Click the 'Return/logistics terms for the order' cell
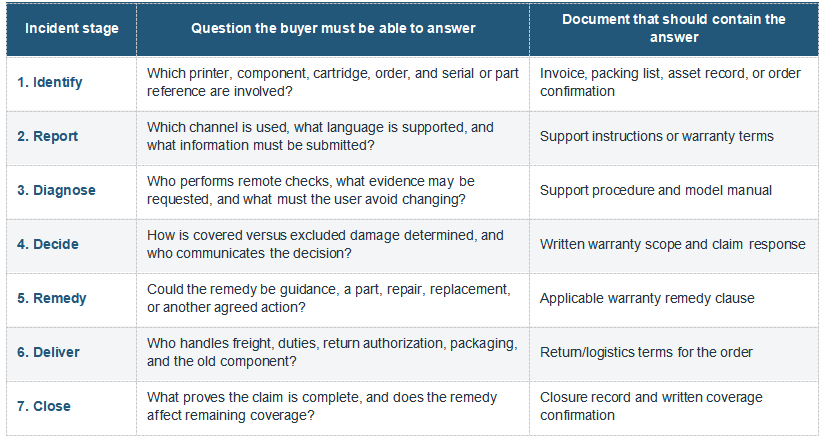 pos(674,353)
